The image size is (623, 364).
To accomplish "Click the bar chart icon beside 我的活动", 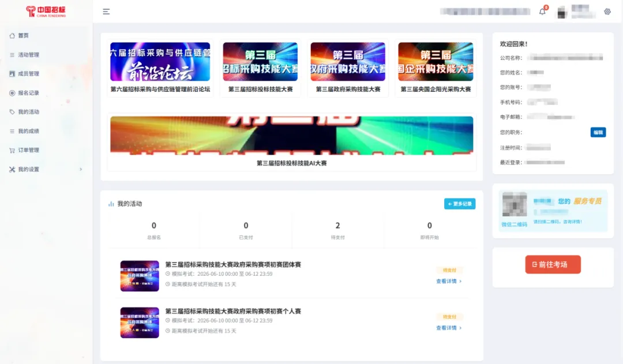I will (111, 204).
